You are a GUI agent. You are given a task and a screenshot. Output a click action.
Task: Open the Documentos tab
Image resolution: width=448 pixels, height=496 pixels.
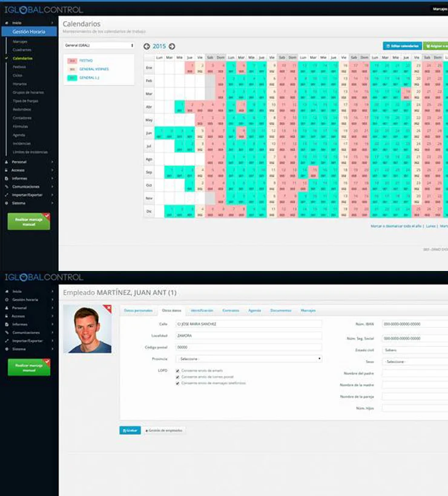(x=280, y=310)
